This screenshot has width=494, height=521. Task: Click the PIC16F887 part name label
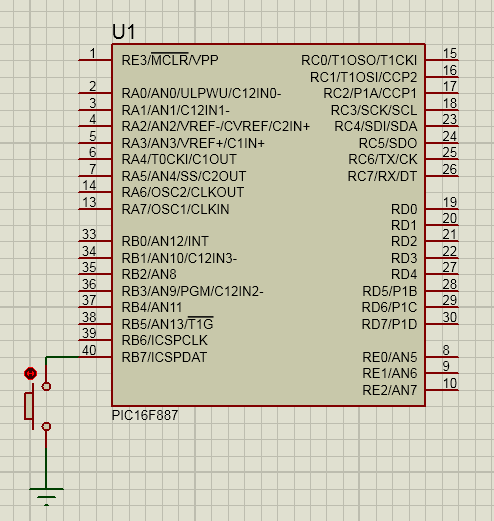(x=145, y=415)
